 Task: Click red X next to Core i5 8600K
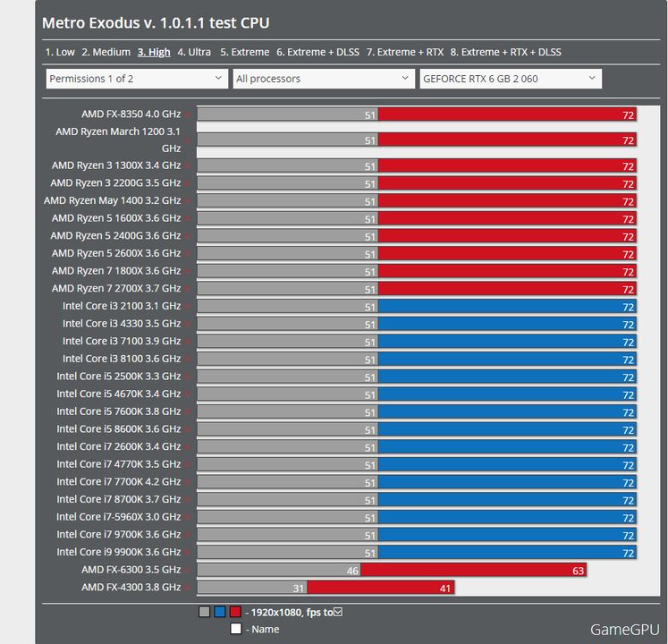[x=188, y=429]
